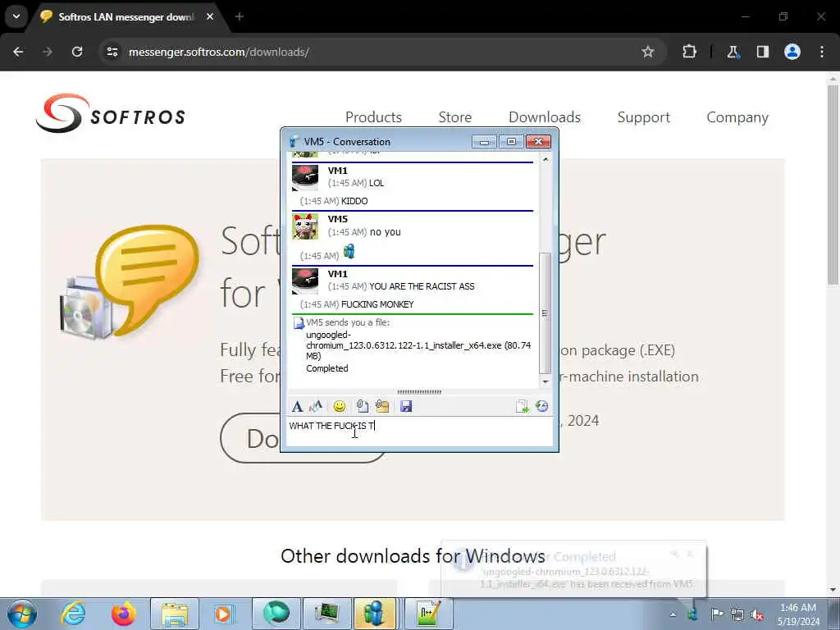The width and height of the screenshot is (840, 630).
Task: Open the Notepad++ icon in the taskbar
Action: coord(429,614)
